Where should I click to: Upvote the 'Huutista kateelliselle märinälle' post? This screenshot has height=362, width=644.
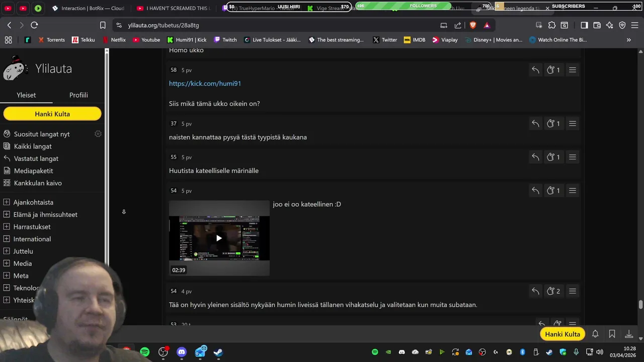553,157
